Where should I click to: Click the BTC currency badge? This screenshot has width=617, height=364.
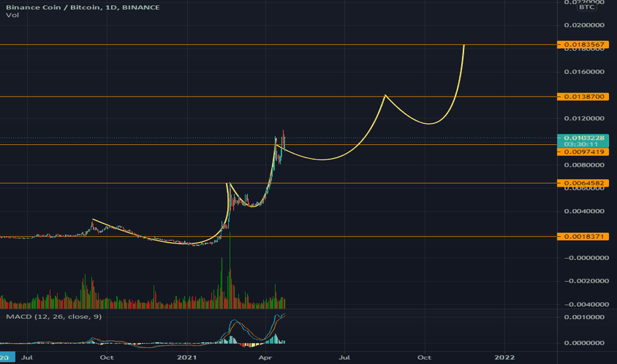(587, 7)
